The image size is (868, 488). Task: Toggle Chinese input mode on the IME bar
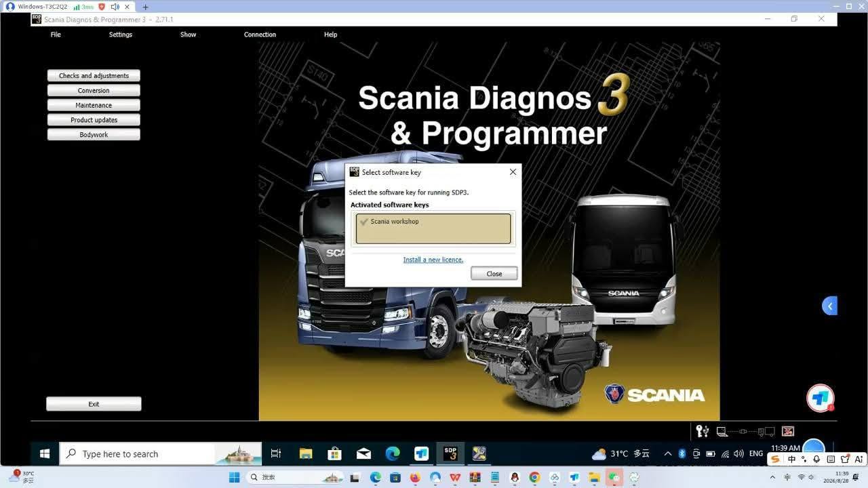pyautogui.click(x=791, y=460)
